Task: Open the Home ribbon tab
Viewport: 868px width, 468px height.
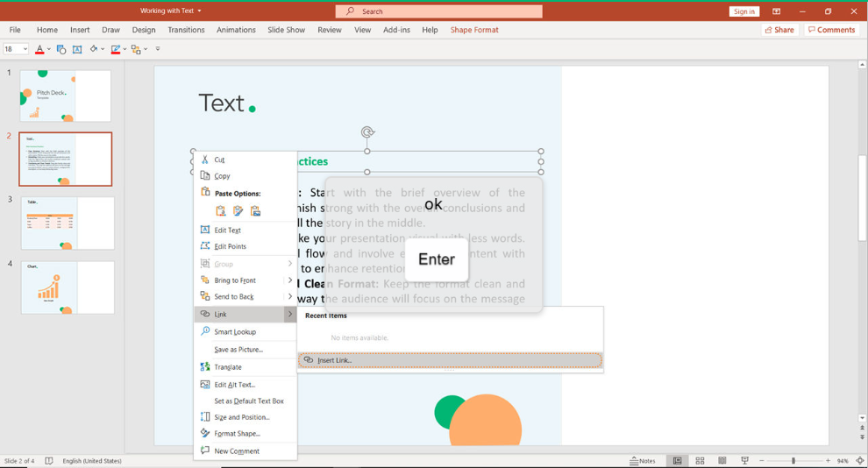Action: (x=47, y=30)
